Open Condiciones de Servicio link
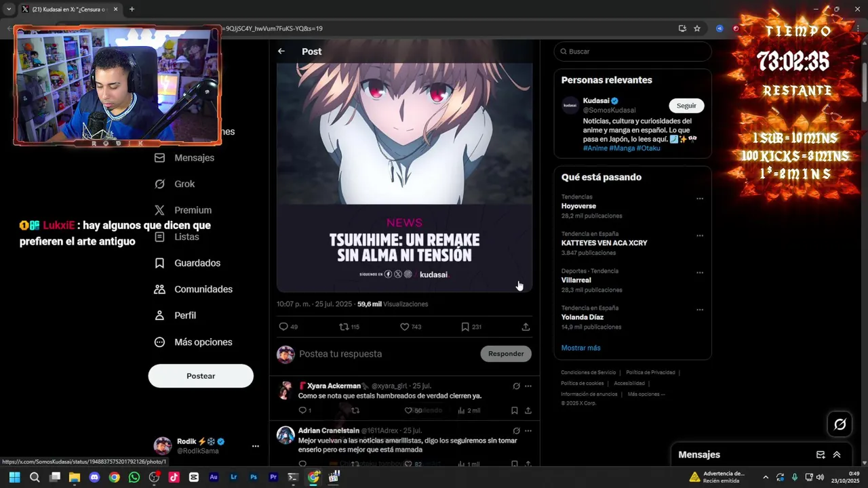The height and width of the screenshot is (488, 868). click(x=588, y=372)
